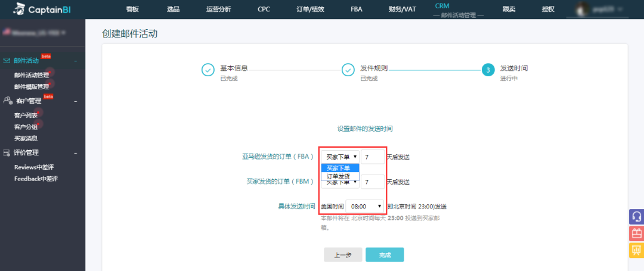Open the gift box icon
644x271 pixels.
click(x=637, y=233)
